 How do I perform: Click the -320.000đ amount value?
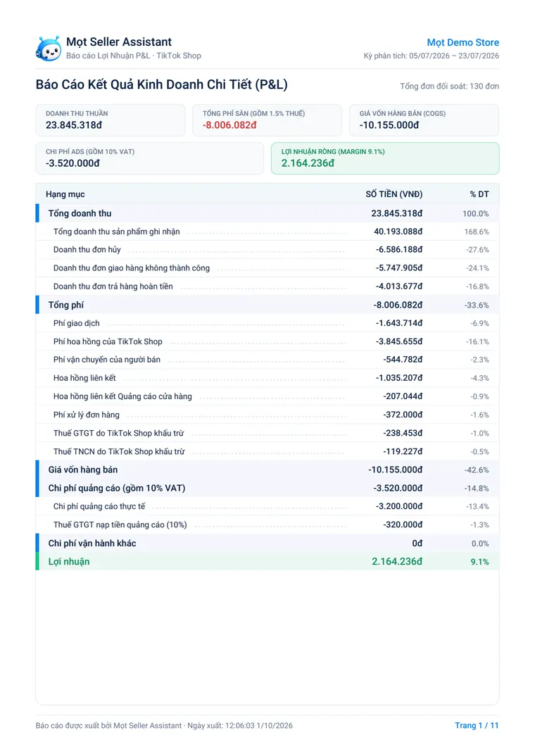[x=403, y=524]
